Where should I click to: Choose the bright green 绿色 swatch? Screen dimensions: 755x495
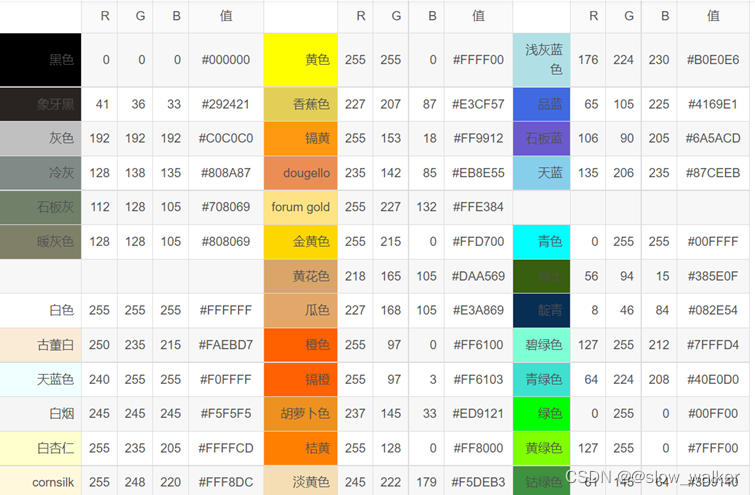(542, 414)
